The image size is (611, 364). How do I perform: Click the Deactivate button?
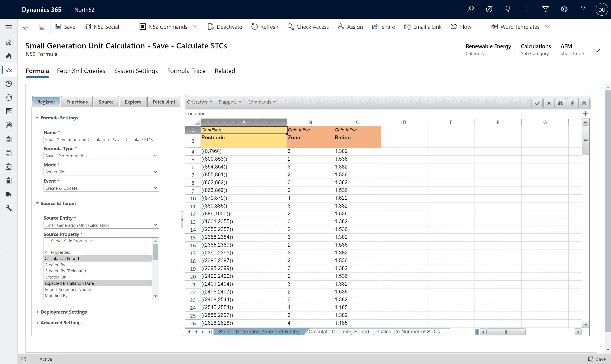click(x=225, y=27)
